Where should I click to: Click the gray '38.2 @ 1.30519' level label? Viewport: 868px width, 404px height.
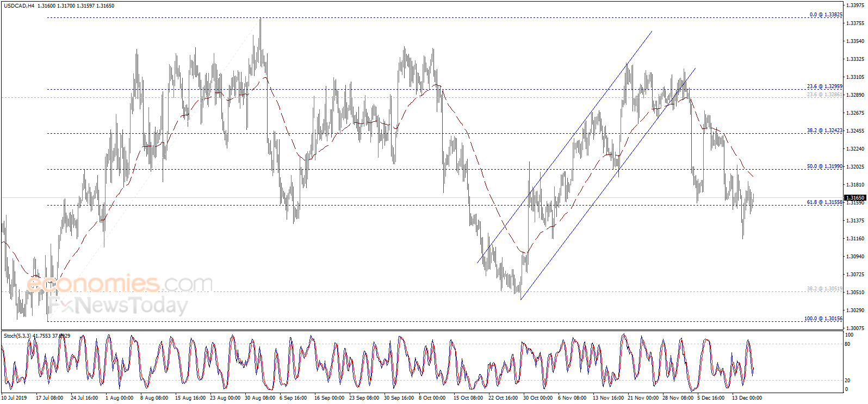coord(824,289)
